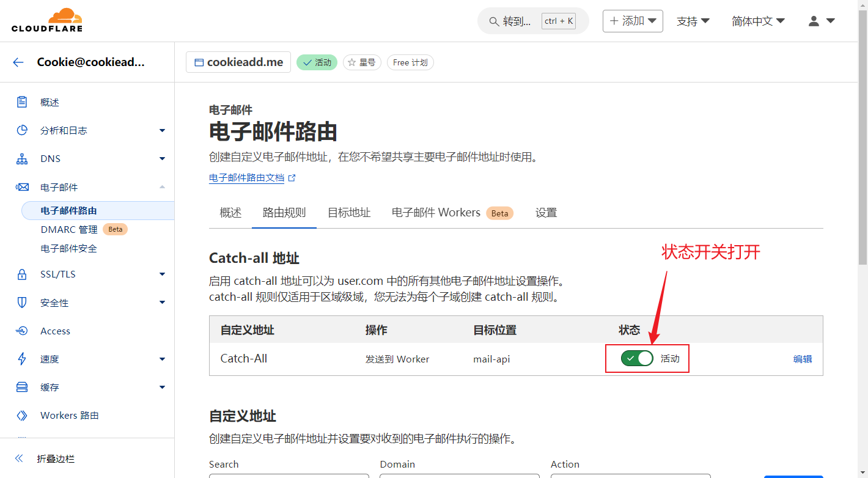The width and height of the screenshot is (868, 478).
Task: Click the SSL/TLS padlock icon
Action: tap(22, 274)
